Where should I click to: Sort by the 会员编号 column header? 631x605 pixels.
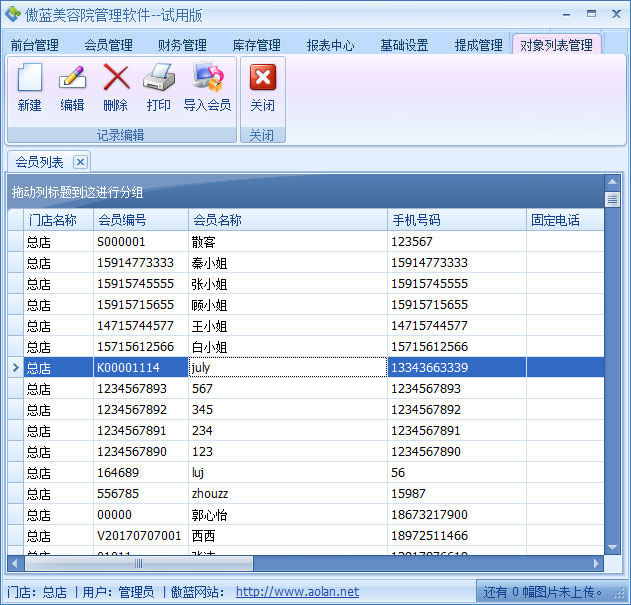tap(140, 220)
